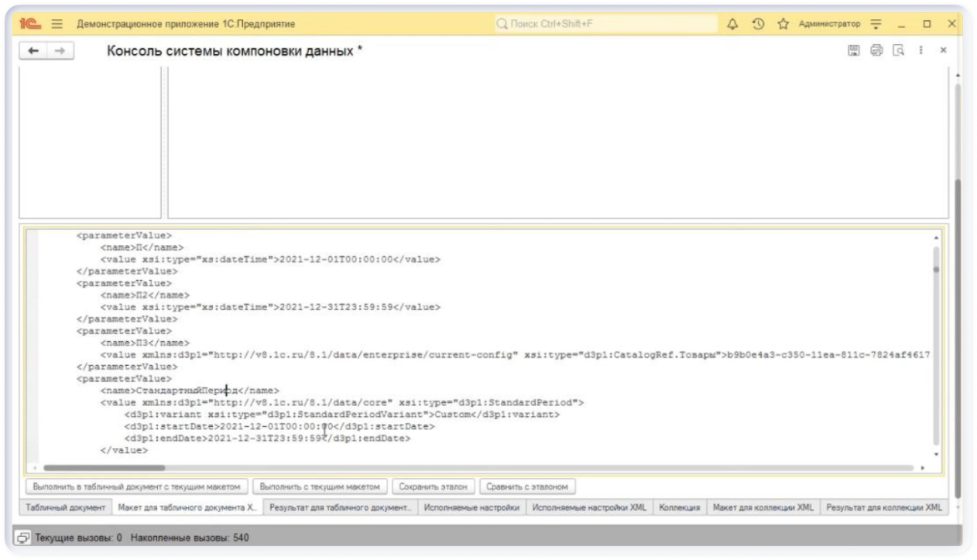Screen dimensions: 977x560
Task: Open the main hamburger menu
Action: tap(57, 24)
